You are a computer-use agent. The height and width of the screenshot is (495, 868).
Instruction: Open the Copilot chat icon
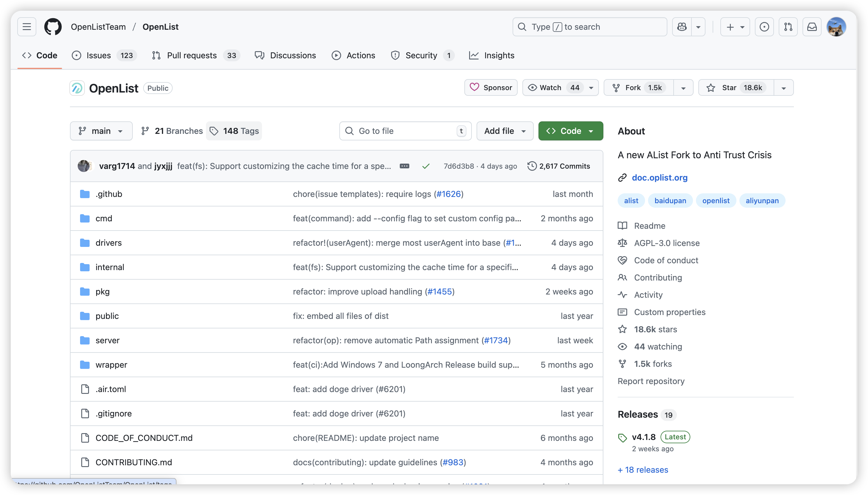pos(682,27)
